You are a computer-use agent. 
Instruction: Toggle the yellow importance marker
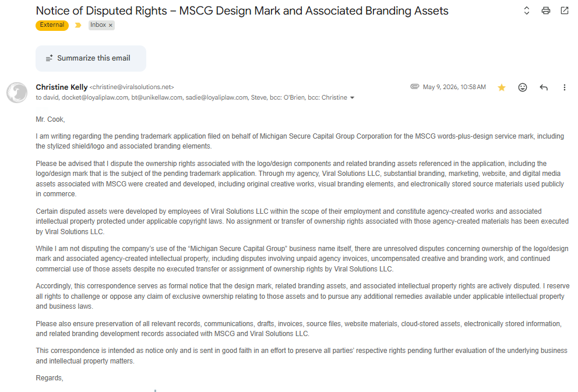(77, 25)
